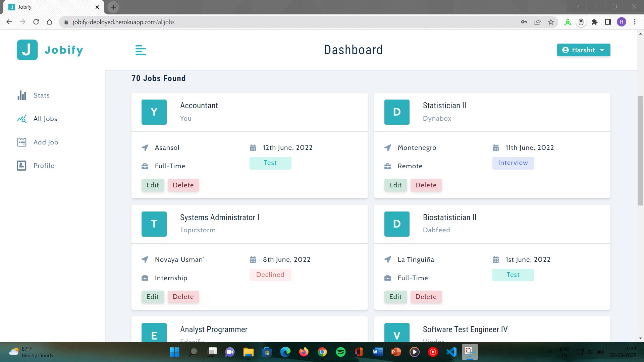Image resolution: width=644 pixels, height=362 pixels.
Task: Click the briefcase icon beside Internship
Action: (145, 278)
